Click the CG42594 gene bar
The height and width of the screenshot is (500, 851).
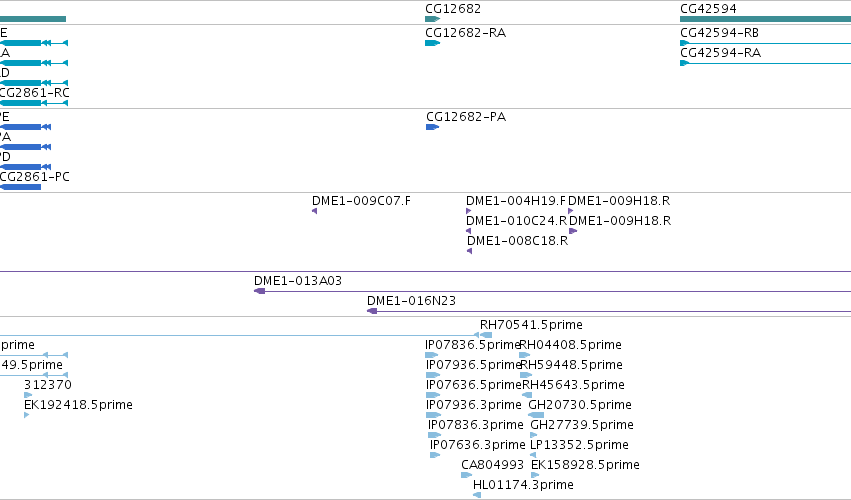[765, 19]
